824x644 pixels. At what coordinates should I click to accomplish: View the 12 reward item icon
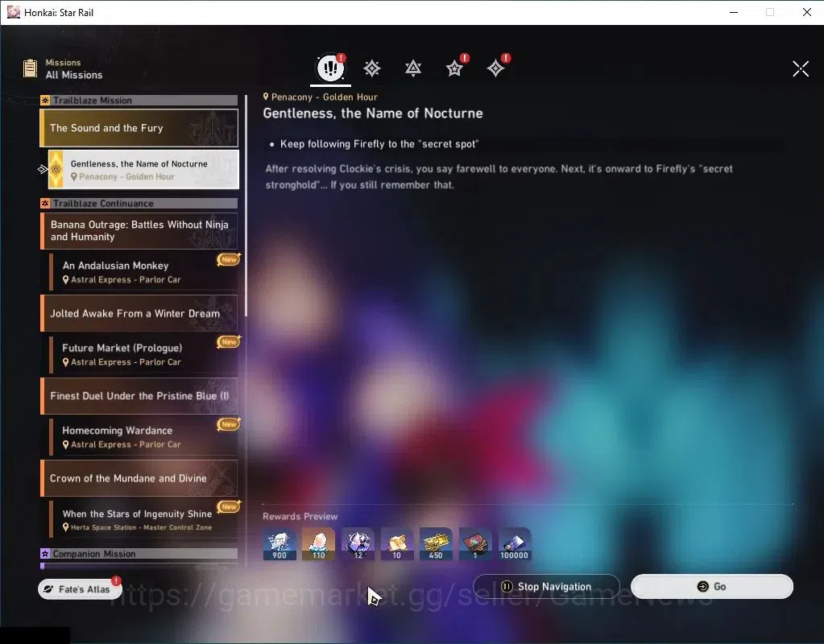[358, 544]
